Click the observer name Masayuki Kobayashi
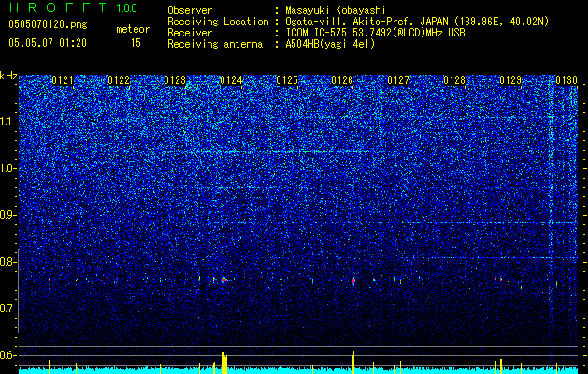Screen dimensions: 588x374 335,10
